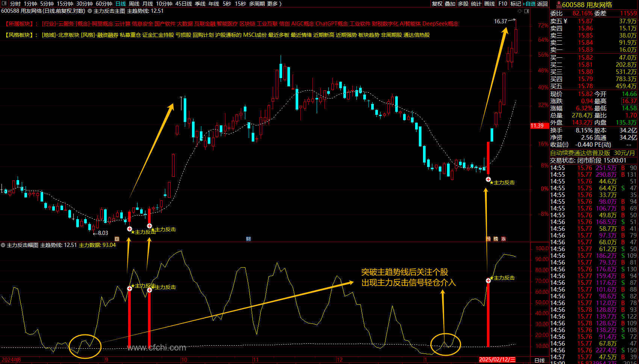Click the 叠加 overlay button
This screenshot has width=639, height=364.
450,4
